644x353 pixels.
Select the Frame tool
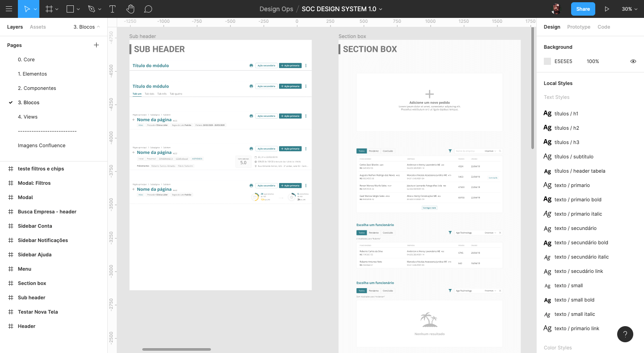click(x=49, y=9)
